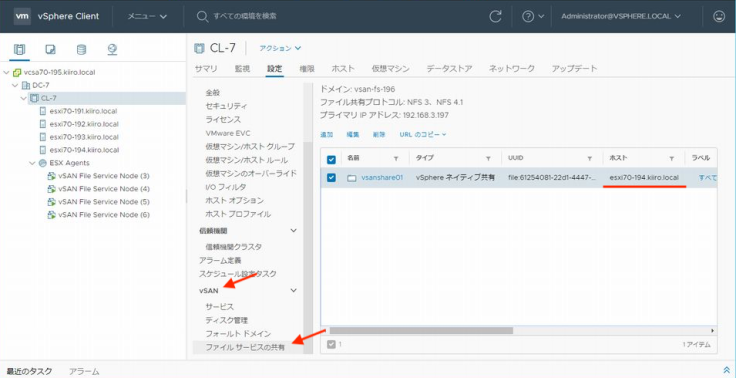Open ホスト プロファイル settings entry
This screenshot has width=736, height=378.
click(238, 214)
